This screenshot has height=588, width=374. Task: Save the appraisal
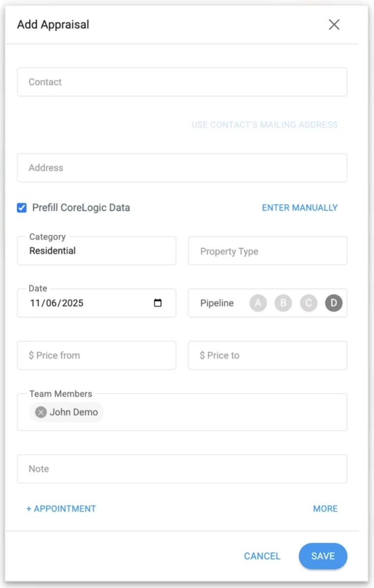pyautogui.click(x=323, y=556)
